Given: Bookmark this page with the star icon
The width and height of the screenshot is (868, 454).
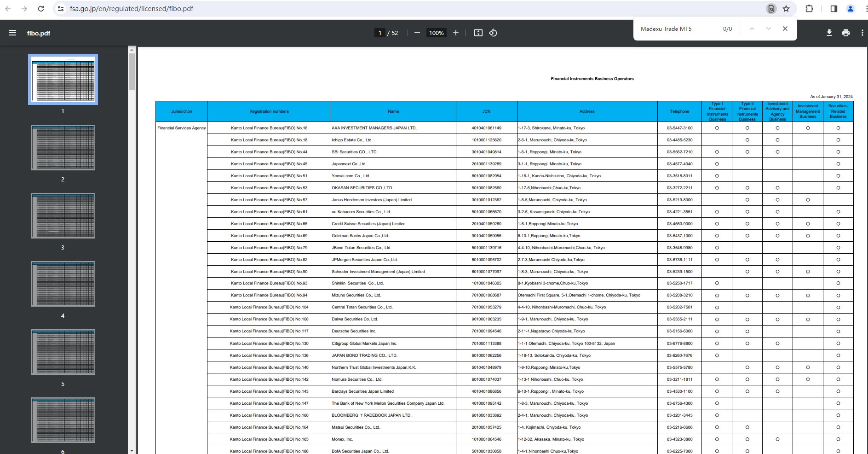Looking at the screenshot, I should [x=786, y=9].
